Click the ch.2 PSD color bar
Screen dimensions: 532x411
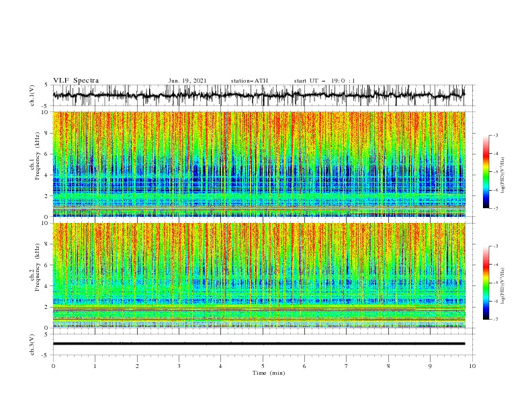click(486, 283)
